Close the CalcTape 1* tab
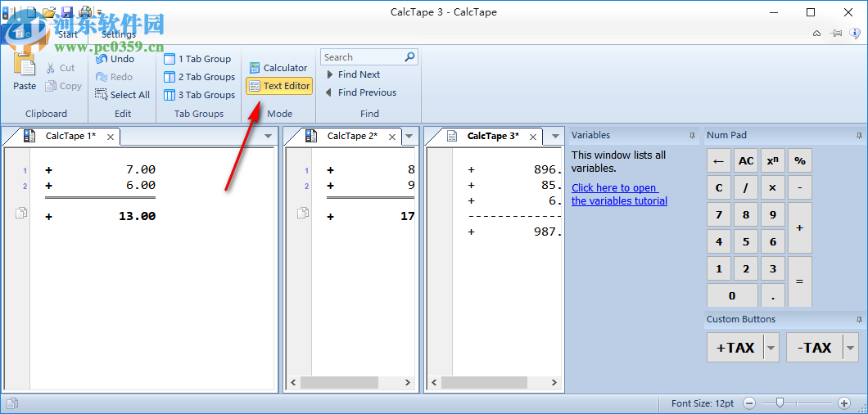Image resolution: width=868 pixels, height=414 pixels. point(111,137)
